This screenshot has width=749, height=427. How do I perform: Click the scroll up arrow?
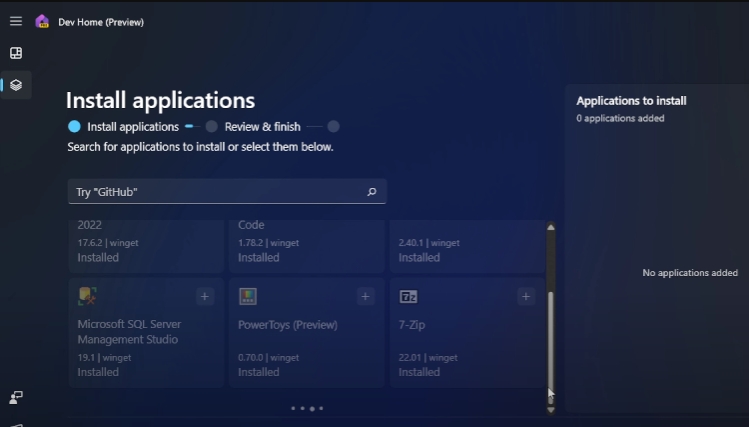click(x=551, y=227)
